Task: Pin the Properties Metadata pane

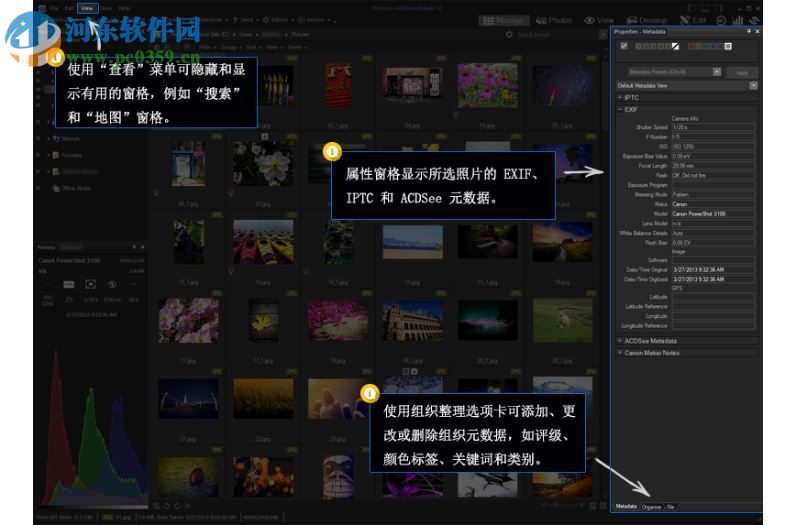Action: [x=748, y=31]
